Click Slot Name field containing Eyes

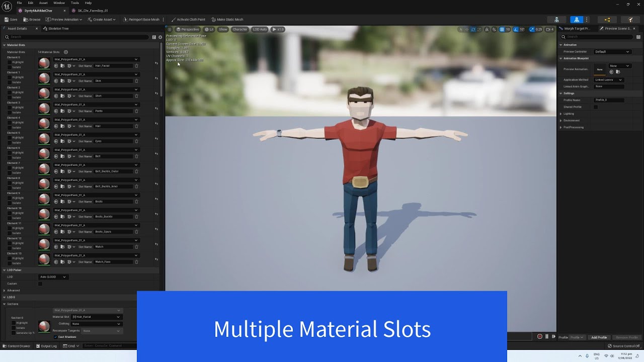coord(113,141)
